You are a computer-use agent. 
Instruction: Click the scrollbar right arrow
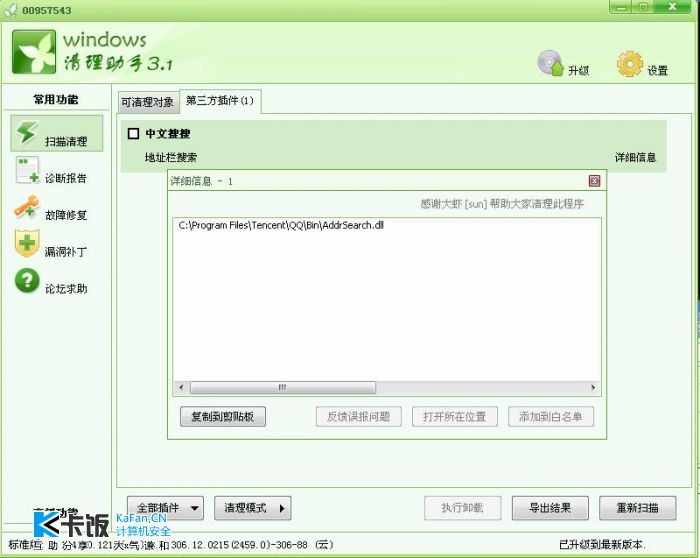point(593,387)
